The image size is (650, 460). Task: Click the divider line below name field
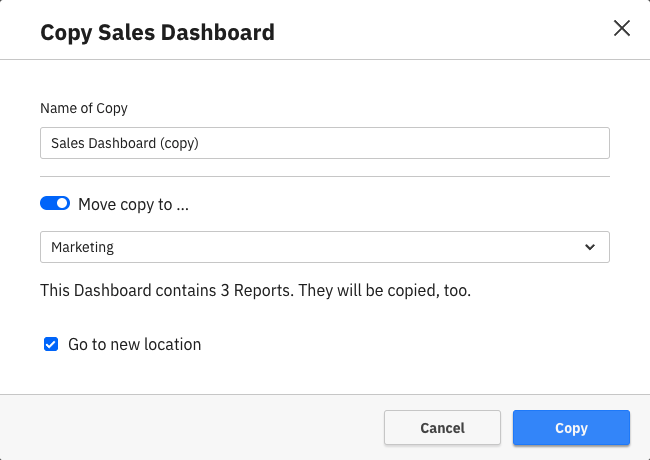324,176
